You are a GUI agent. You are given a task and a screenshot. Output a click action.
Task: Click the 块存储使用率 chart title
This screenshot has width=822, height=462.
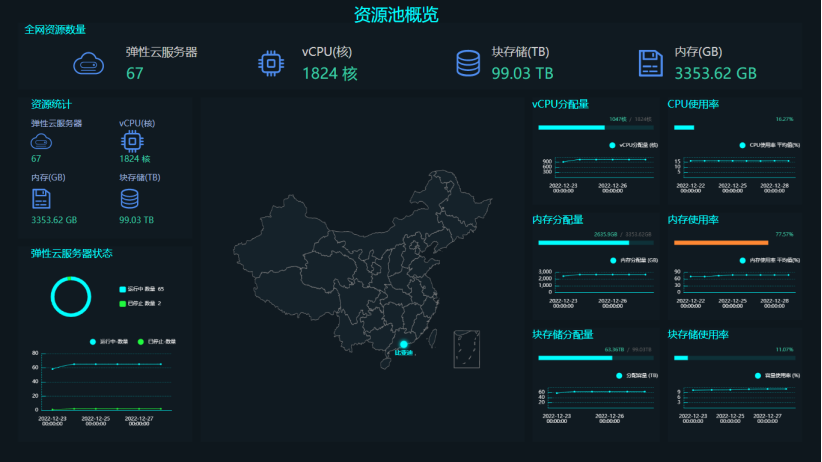698,335
